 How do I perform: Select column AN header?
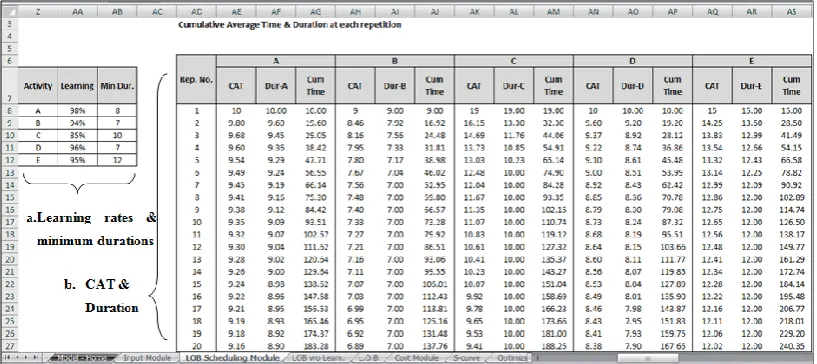click(593, 11)
